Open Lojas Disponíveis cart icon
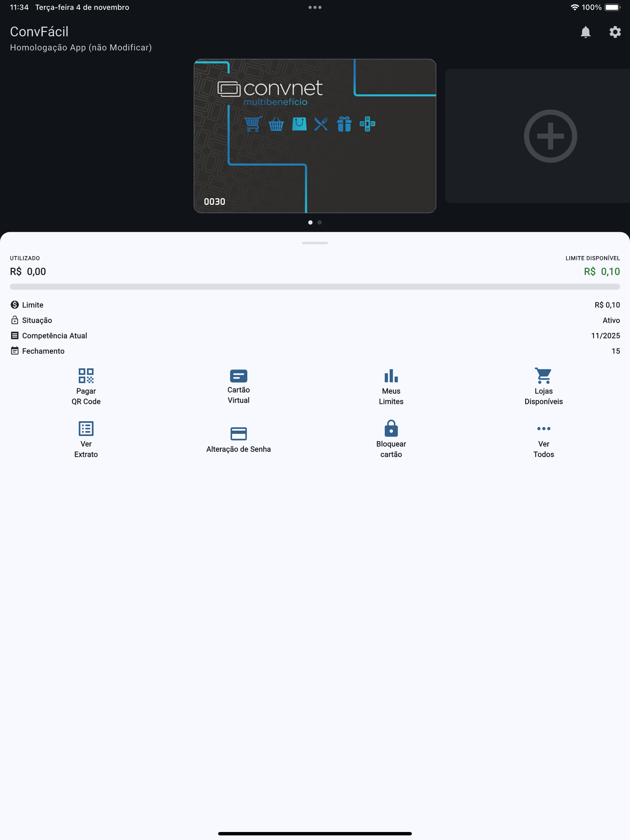 pos(543,375)
